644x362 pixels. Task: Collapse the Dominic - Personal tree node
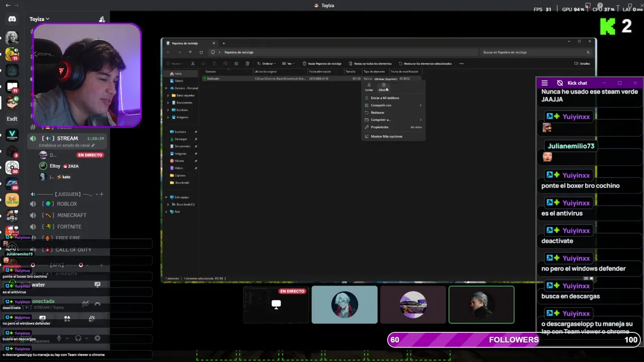pyautogui.click(x=166, y=88)
